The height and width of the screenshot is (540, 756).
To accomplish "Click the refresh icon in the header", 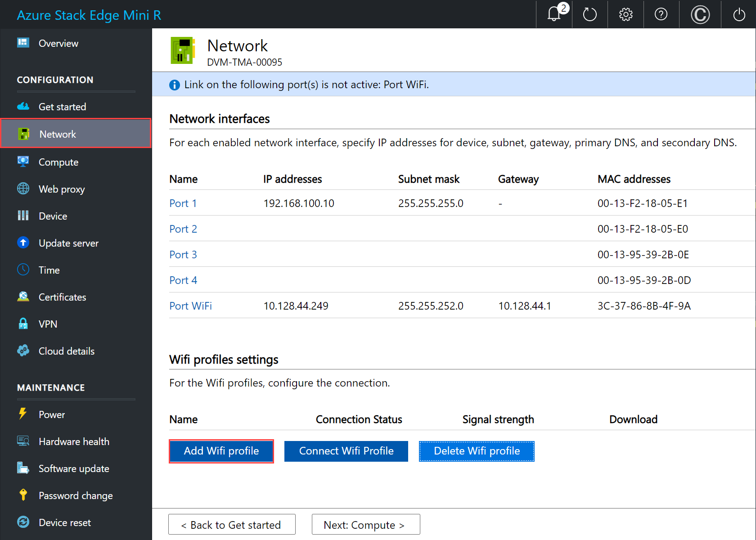I will click(589, 14).
